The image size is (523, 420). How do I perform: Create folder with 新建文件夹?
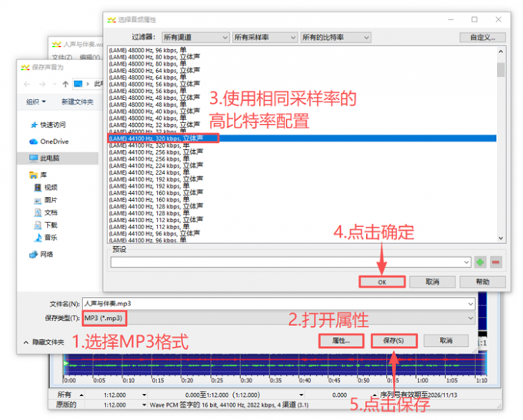click(x=78, y=102)
